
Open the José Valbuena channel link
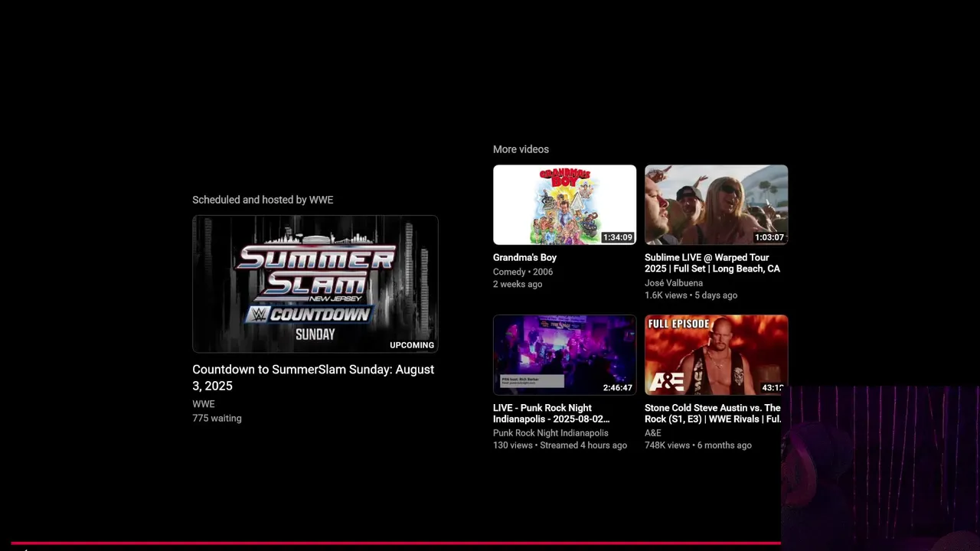point(674,283)
